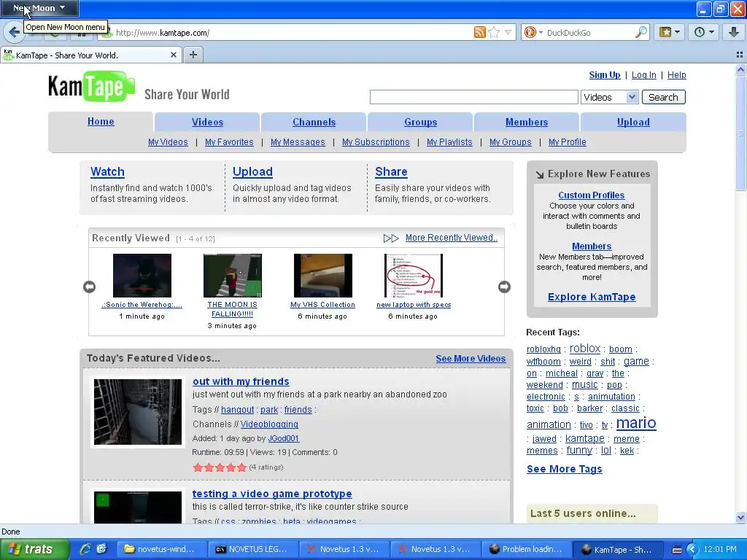This screenshot has width=747, height=560.
Task: Open the 'out with my friends' thumbnail
Action: point(138,412)
